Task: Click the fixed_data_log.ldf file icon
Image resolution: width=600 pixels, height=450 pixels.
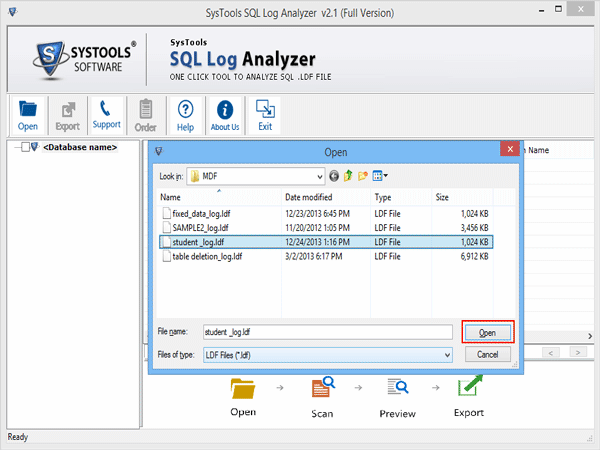Action: 166,213
